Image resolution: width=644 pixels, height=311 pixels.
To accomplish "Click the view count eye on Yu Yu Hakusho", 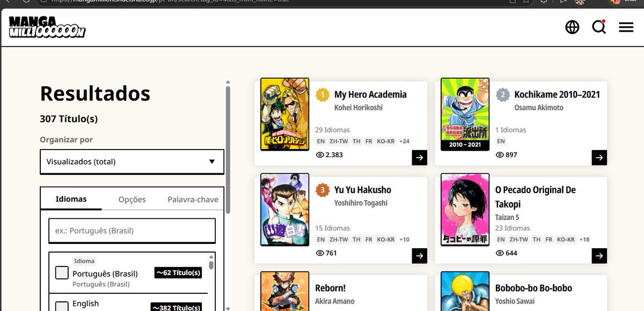I will 320,253.
